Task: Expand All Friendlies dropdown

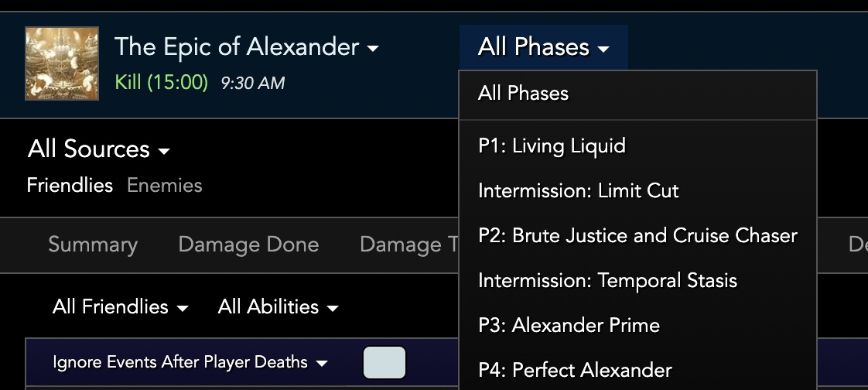Action: point(121,307)
